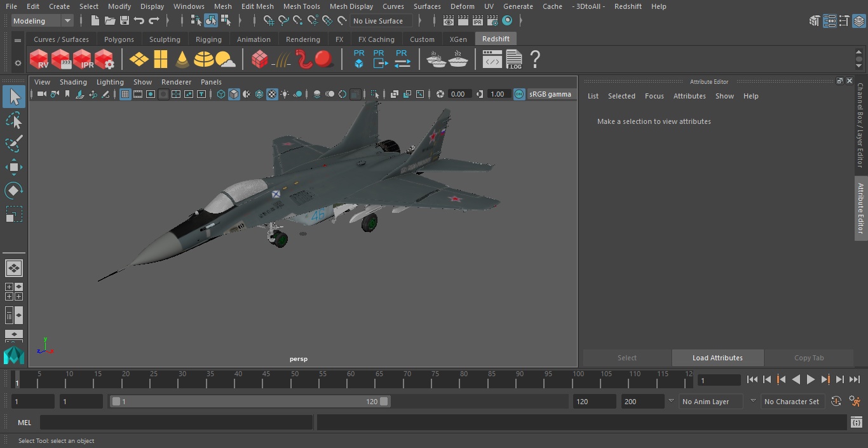Screen dimensions: 868x448
Task: Toggle textured display checker icon
Action: coord(272,94)
